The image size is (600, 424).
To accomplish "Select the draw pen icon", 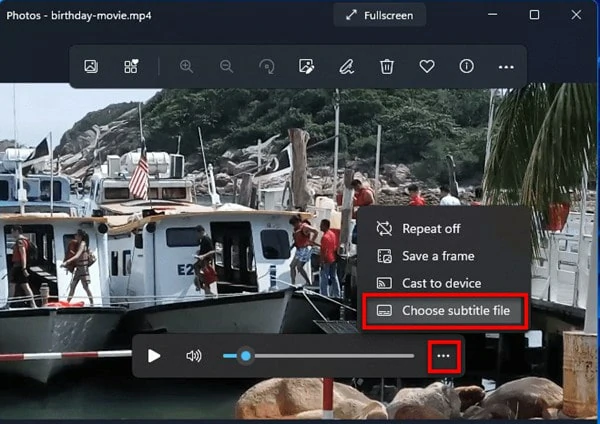I will [x=347, y=67].
